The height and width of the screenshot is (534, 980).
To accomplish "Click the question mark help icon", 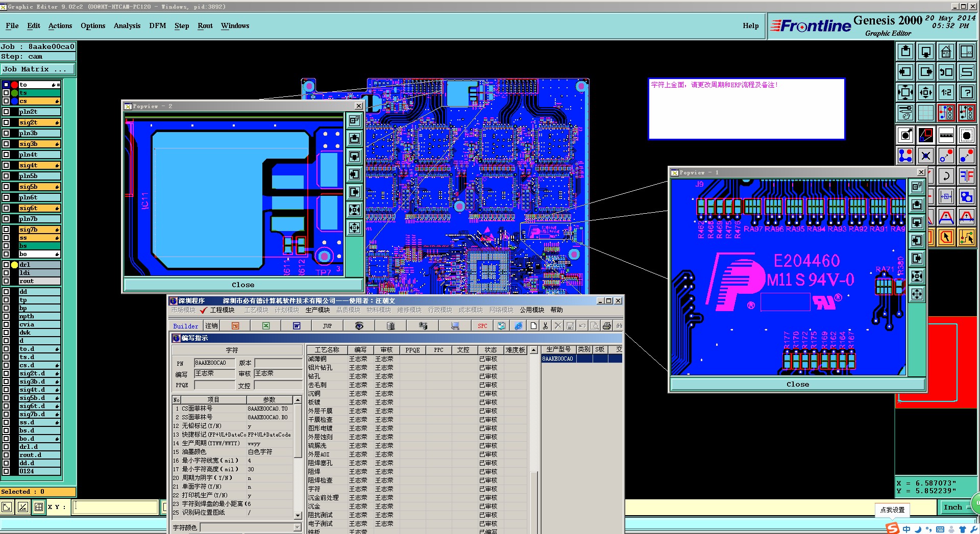I will coord(967,92).
